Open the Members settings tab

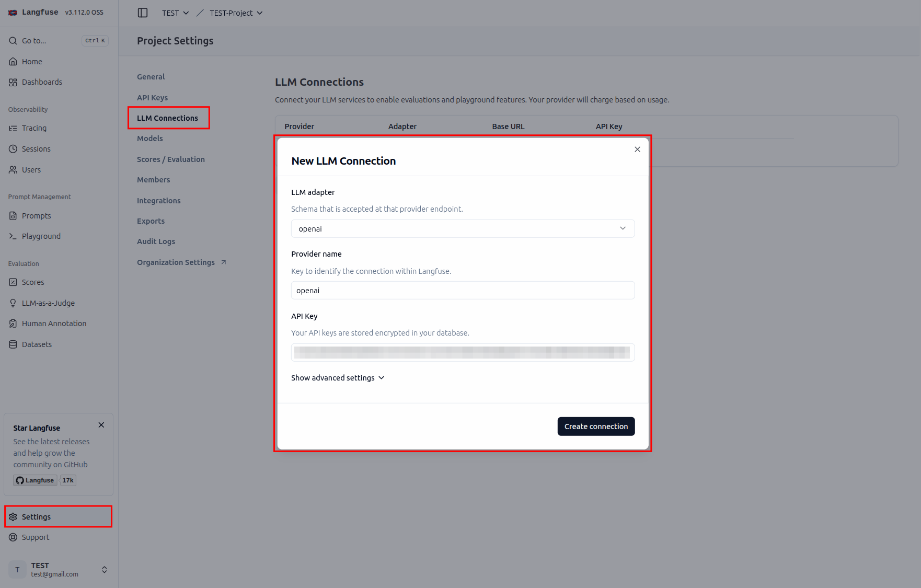pos(153,180)
